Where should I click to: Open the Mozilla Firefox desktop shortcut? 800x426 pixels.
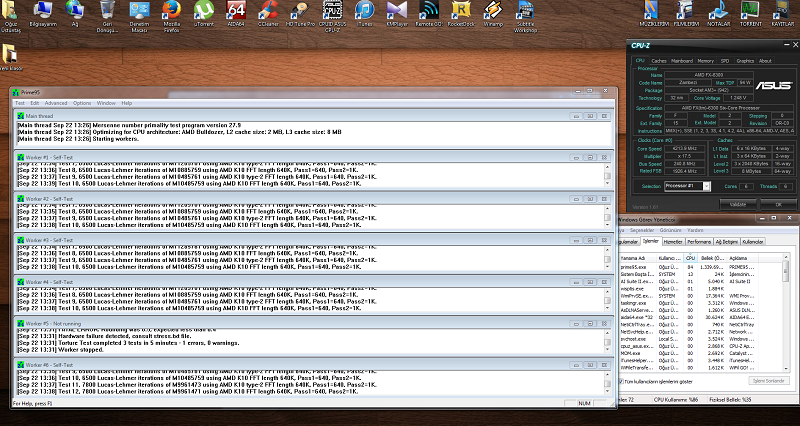[172, 12]
